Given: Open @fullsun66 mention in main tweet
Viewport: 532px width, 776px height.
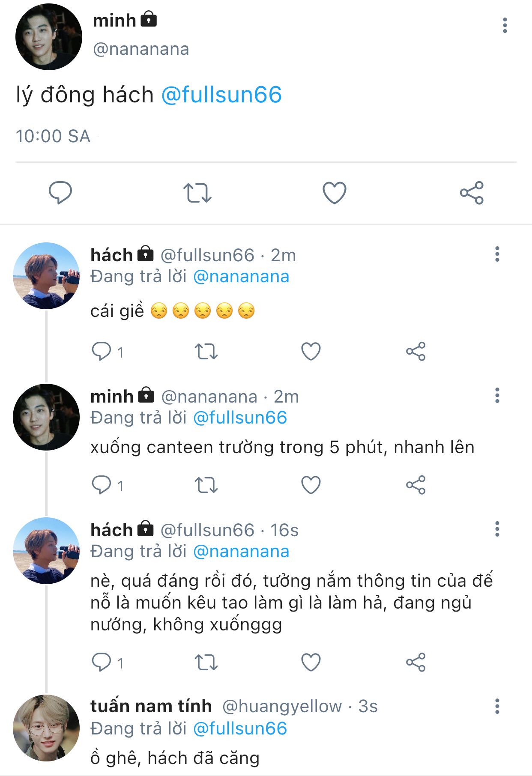Looking at the screenshot, I should click(221, 95).
